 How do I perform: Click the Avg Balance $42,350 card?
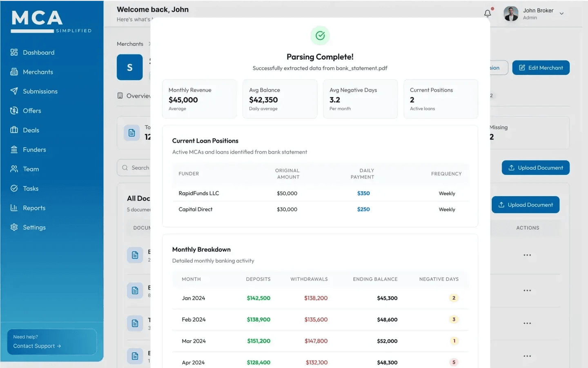click(280, 99)
